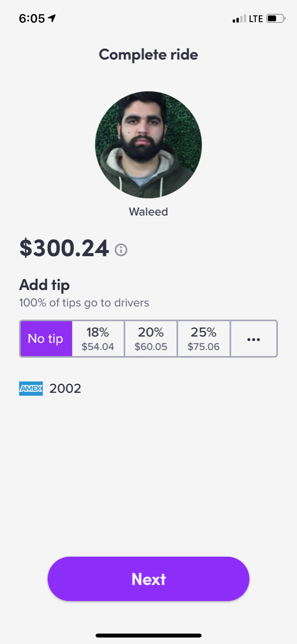The height and width of the screenshot is (644, 297).
Task: Open the location arrow in status bar
Action: click(x=52, y=19)
